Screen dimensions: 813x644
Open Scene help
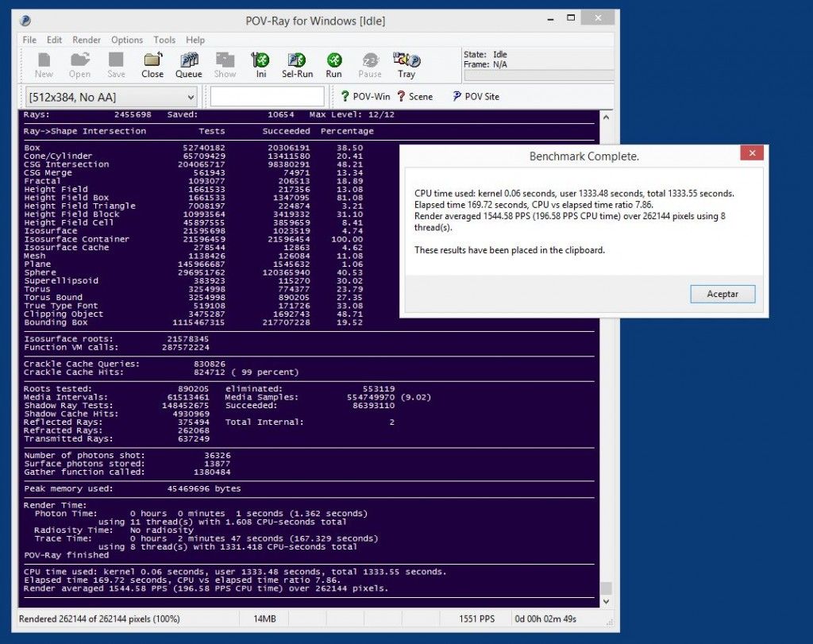(x=414, y=96)
